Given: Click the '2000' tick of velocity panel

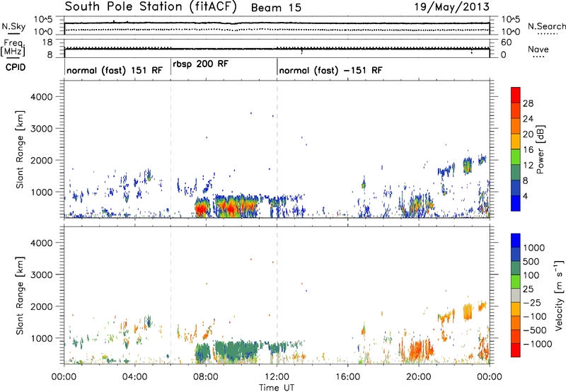Looking at the screenshot, I should coord(41,306).
